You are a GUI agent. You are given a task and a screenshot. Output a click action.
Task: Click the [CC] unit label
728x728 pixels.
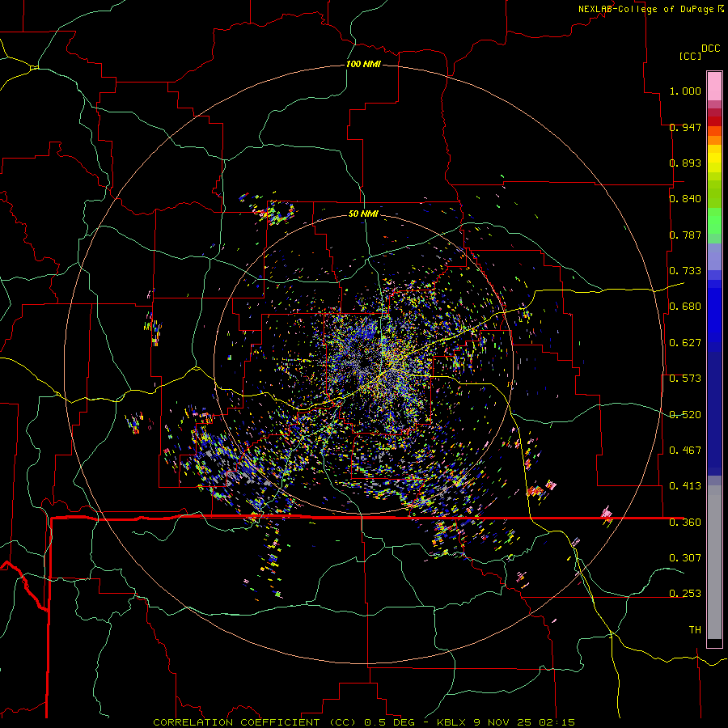pos(690,56)
